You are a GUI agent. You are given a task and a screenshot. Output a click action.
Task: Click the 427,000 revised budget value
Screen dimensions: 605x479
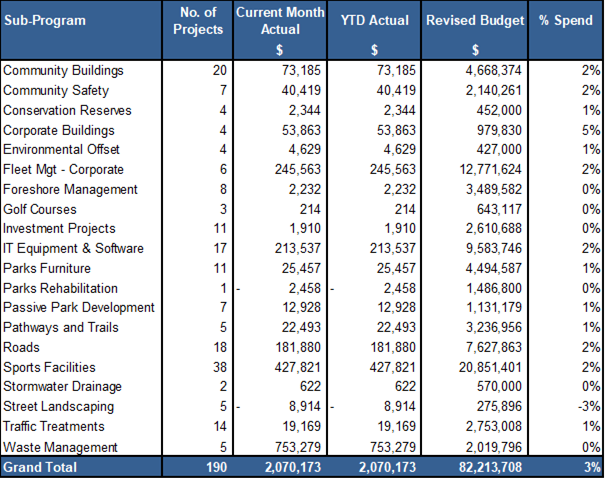(499, 149)
